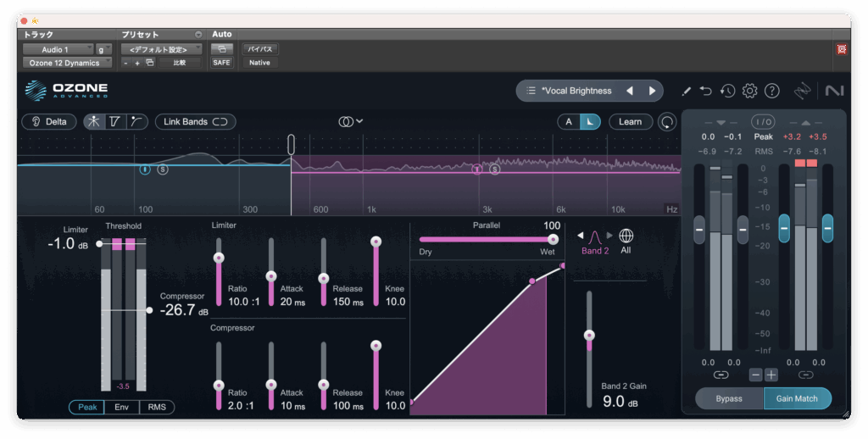Expand the stereo channel mode dropdown
Viewport: 868px width, 439px height.
point(351,122)
